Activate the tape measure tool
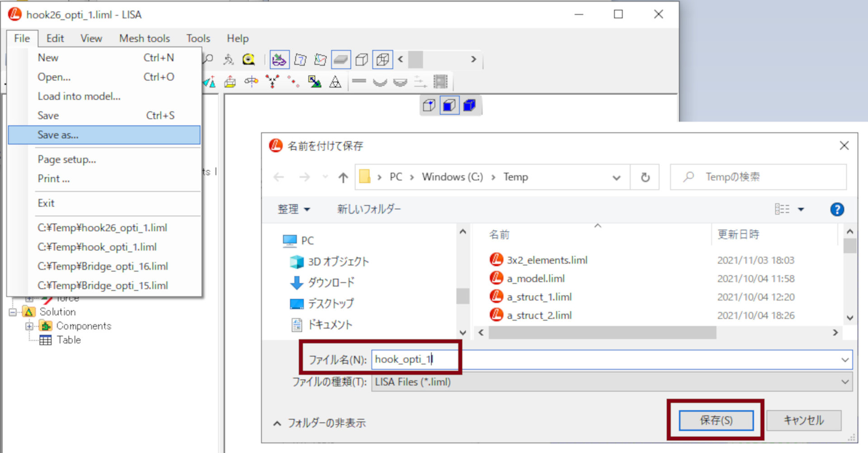The height and width of the screenshot is (453, 868). pos(249,59)
